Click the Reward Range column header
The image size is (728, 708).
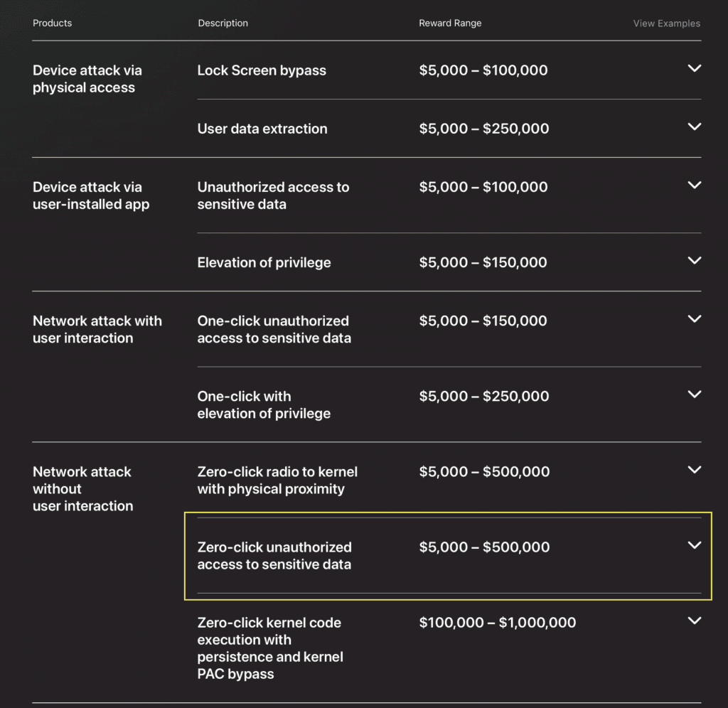click(x=450, y=23)
